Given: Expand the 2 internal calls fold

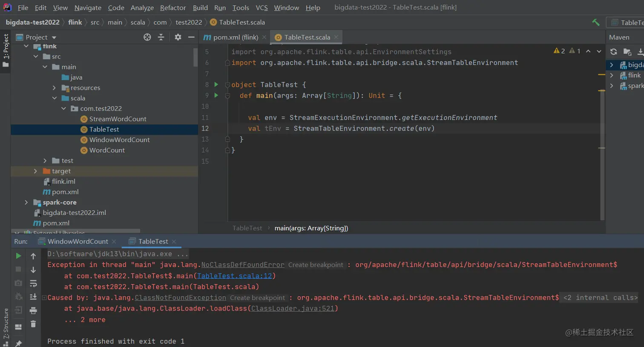Looking at the screenshot, I should coord(601,298).
